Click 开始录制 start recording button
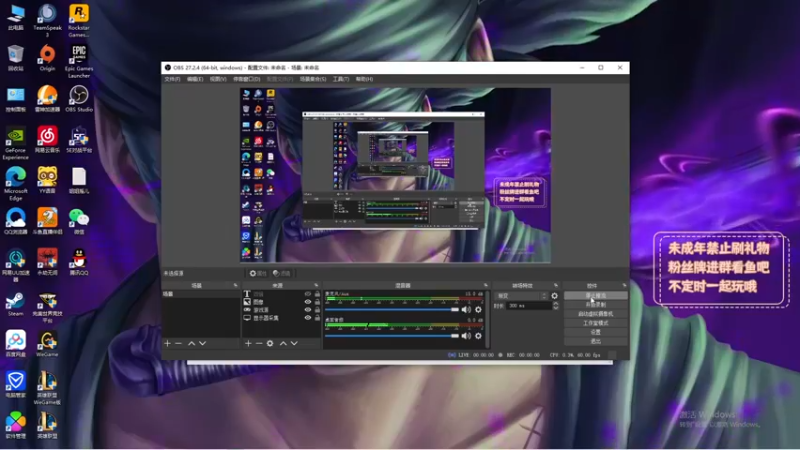The width and height of the screenshot is (800, 450). tap(596, 305)
